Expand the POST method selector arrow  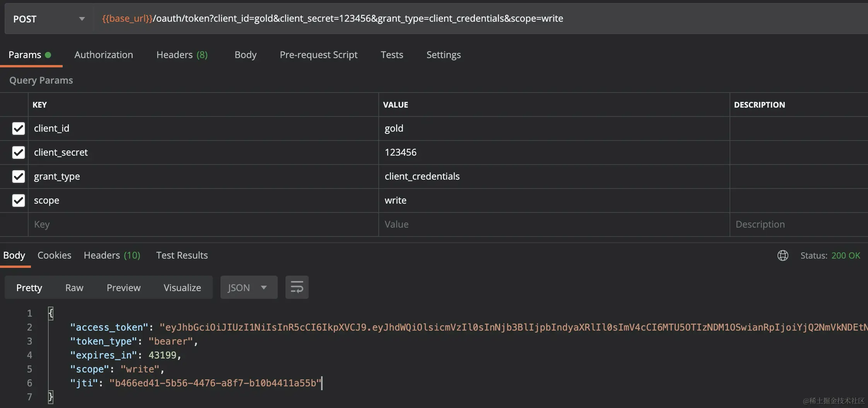click(x=82, y=18)
